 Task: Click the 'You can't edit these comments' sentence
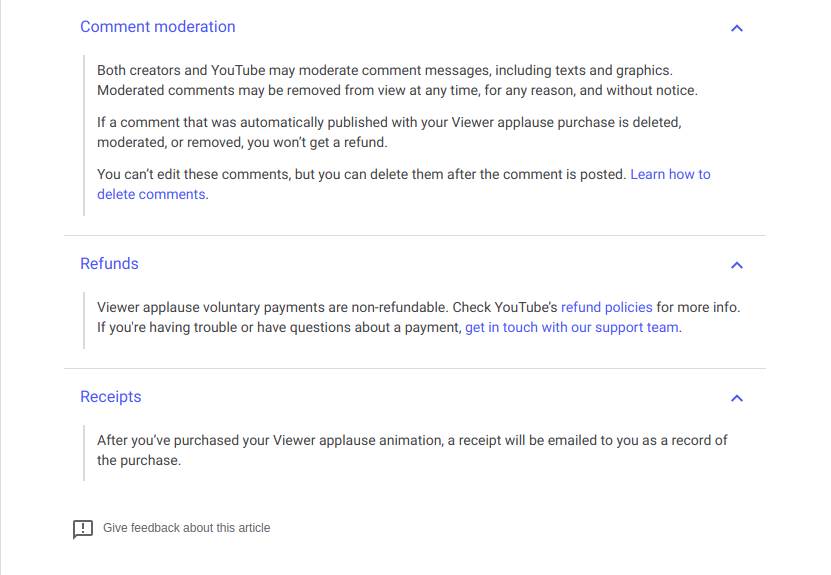360,174
